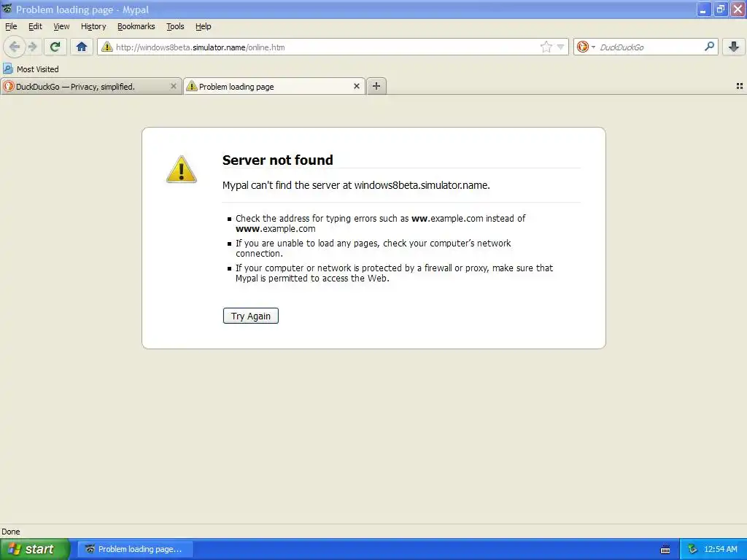Go forward with the Forward arrow button

tap(33, 47)
